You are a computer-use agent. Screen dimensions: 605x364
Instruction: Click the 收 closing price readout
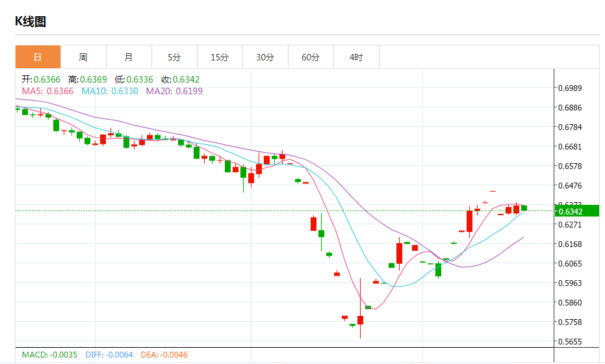[181, 79]
